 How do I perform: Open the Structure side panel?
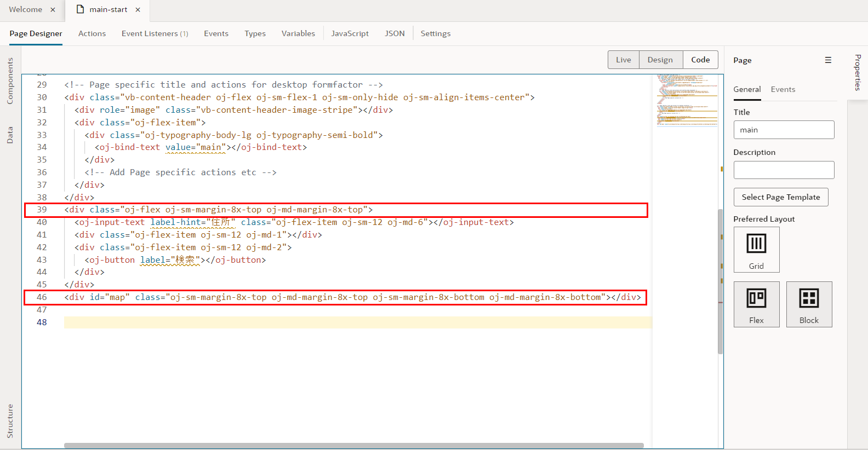(x=10, y=420)
